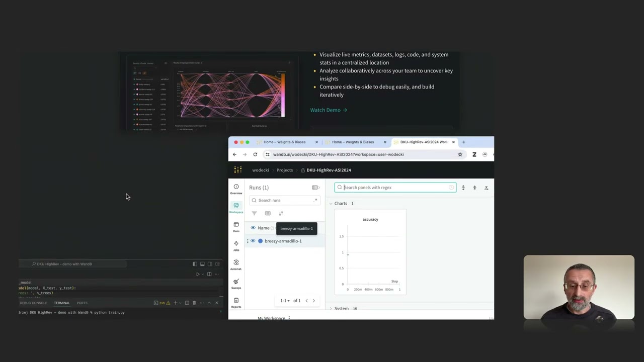Reload the wandb page
The width and height of the screenshot is (644, 362).
255,154
